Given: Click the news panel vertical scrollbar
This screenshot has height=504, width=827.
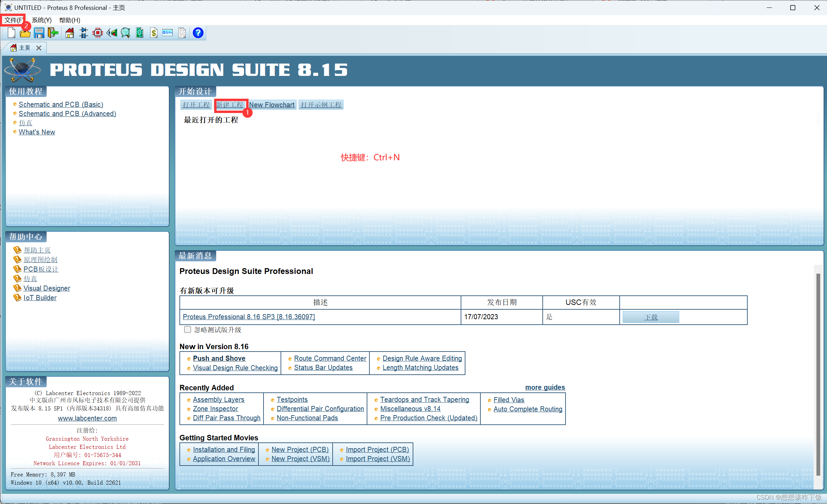Looking at the screenshot, I should pos(818,374).
